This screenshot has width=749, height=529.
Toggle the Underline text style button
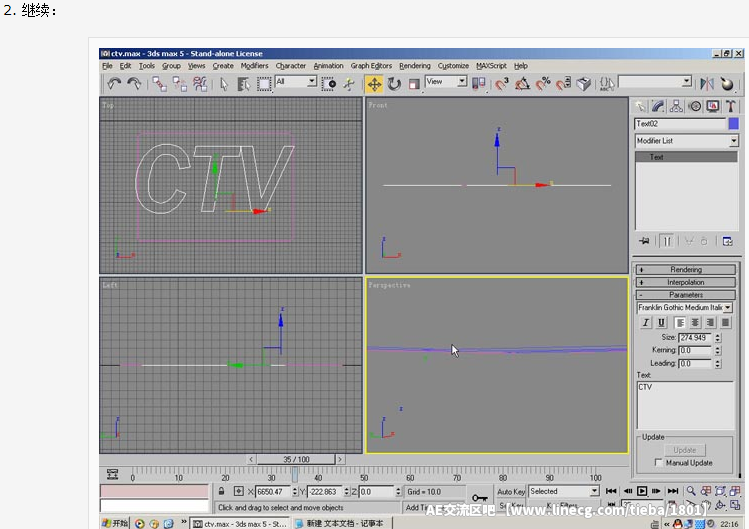click(661, 323)
